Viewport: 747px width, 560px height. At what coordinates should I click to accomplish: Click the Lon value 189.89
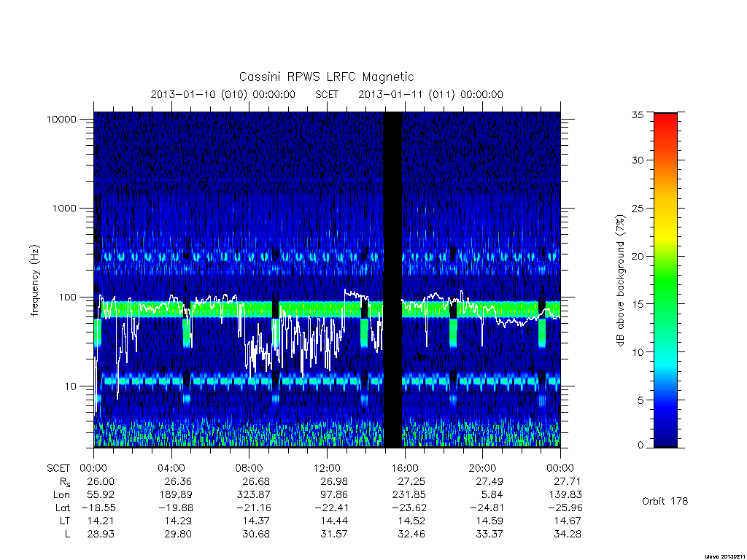(x=175, y=495)
